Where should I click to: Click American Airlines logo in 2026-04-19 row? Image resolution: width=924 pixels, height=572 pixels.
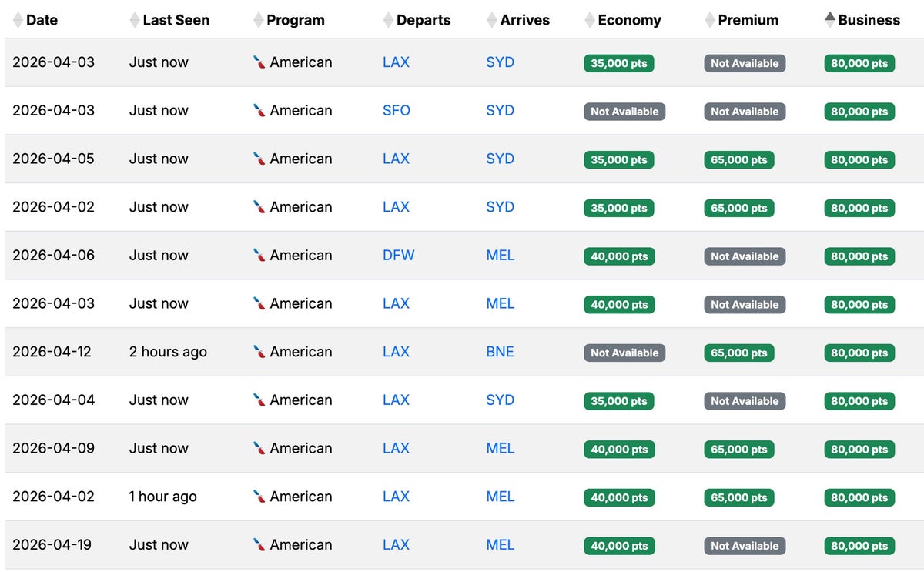click(259, 545)
